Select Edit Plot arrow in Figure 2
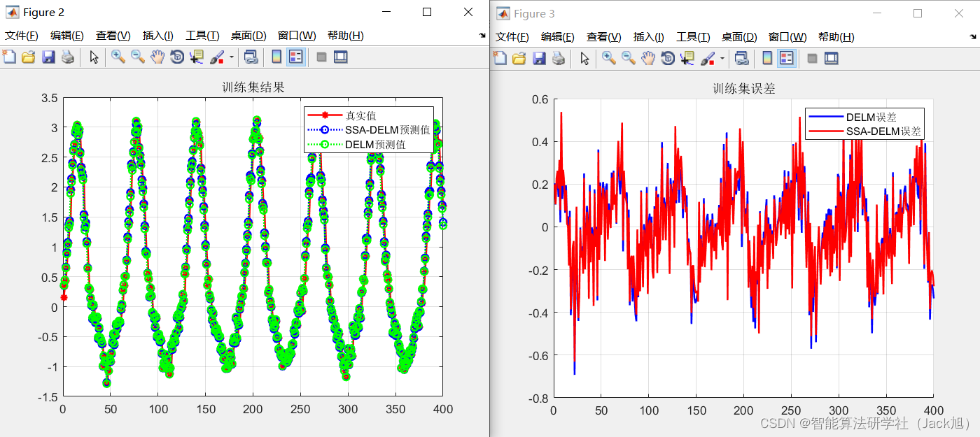The width and height of the screenshot is (980, 437). pyautogui.click(x=94, y=57)
